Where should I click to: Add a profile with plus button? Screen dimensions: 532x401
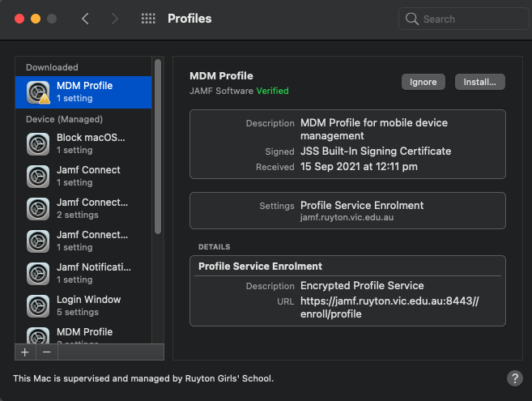[25, 352]
